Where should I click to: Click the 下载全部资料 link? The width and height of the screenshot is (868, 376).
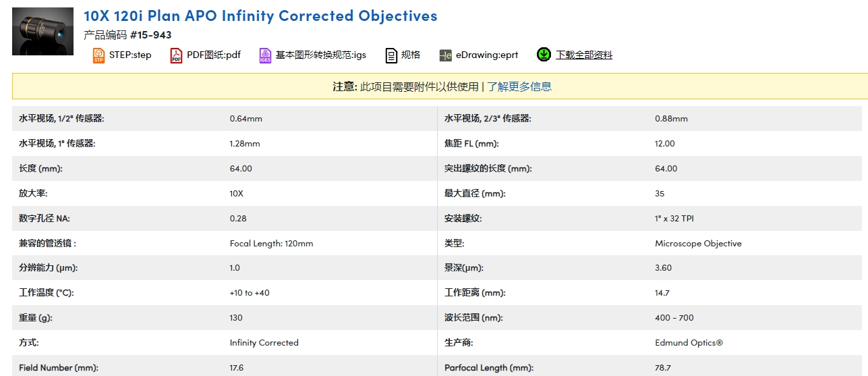click(584, 55)
